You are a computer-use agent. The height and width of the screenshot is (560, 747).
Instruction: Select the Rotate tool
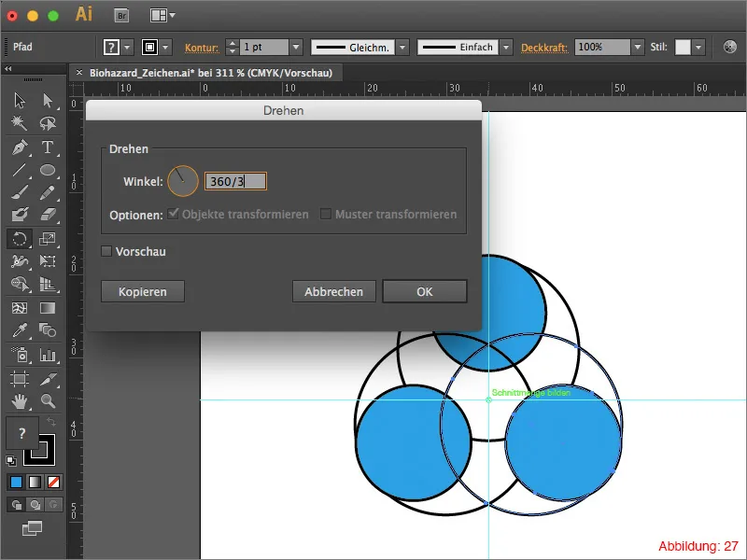click(20, 239)
